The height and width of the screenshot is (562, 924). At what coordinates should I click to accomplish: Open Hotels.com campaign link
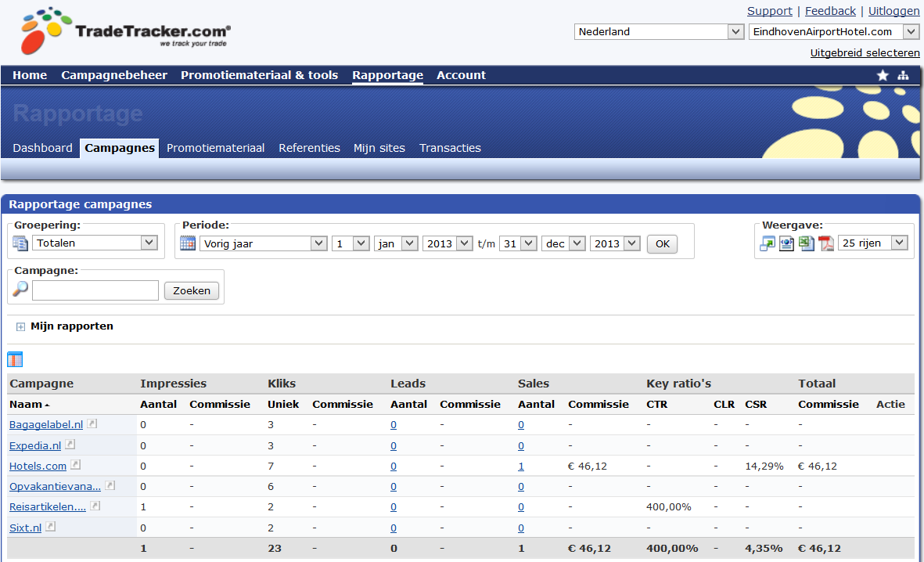pyautogui.click(x=38, y=466)
